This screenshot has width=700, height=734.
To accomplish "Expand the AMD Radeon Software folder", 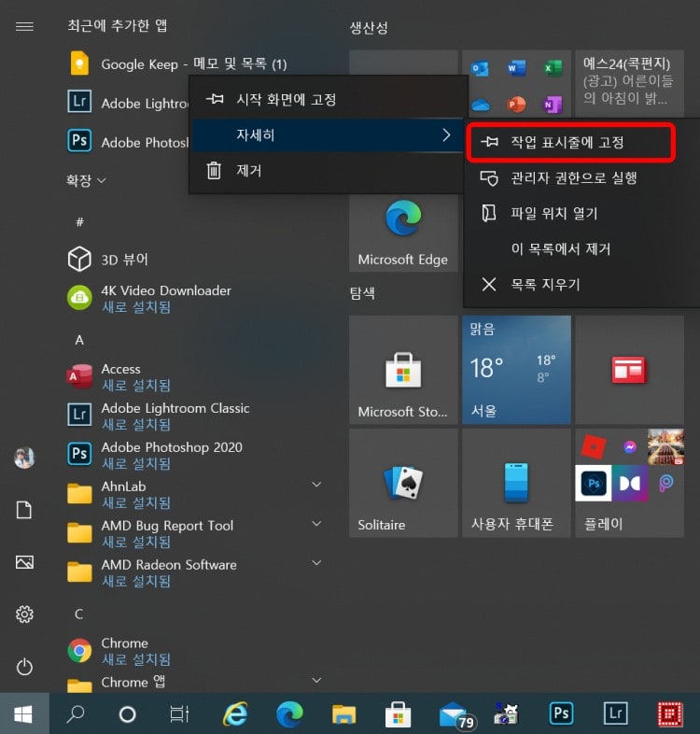I will pos(316,563).
